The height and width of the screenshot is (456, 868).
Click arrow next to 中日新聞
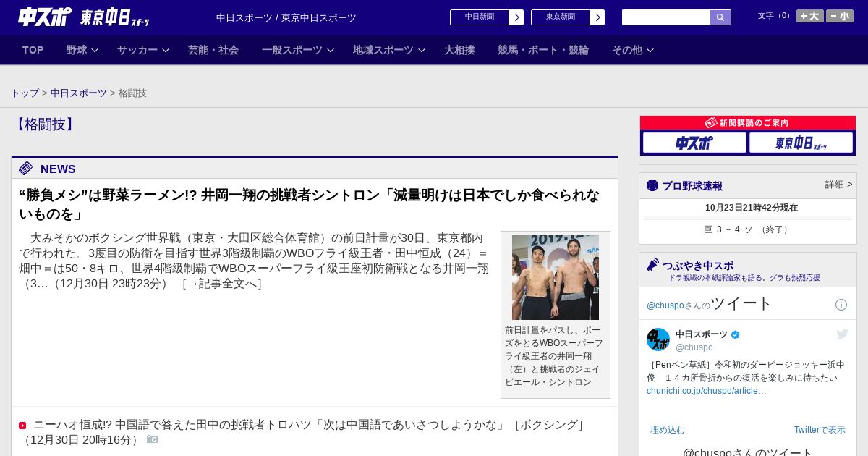[x=516, y=17]
